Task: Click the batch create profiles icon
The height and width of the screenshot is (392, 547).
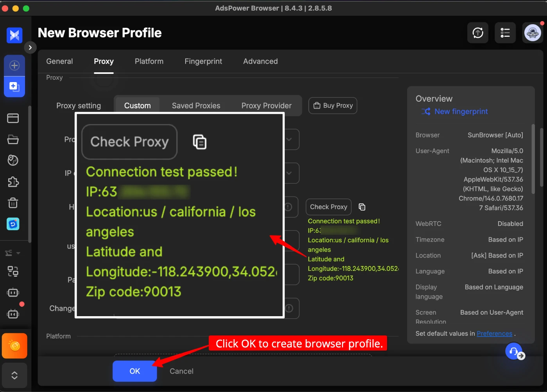Action: [14, 86]
